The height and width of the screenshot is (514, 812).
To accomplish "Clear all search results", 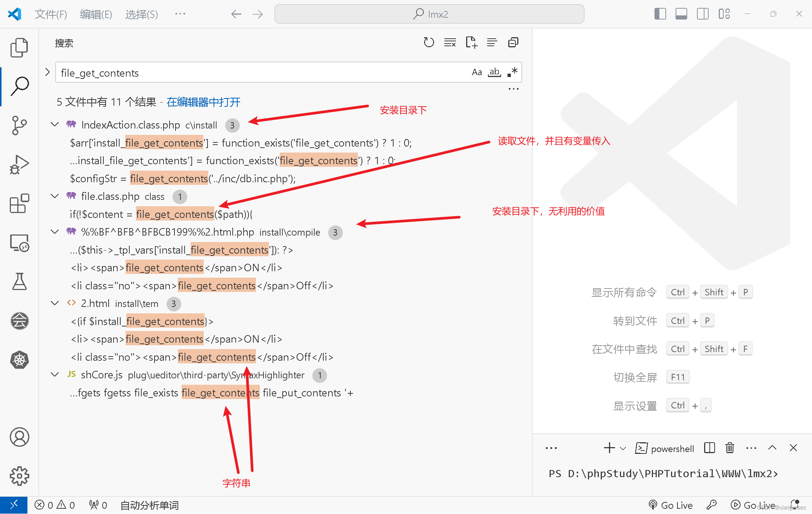I will pyautogui.click(x=450, y=42).
